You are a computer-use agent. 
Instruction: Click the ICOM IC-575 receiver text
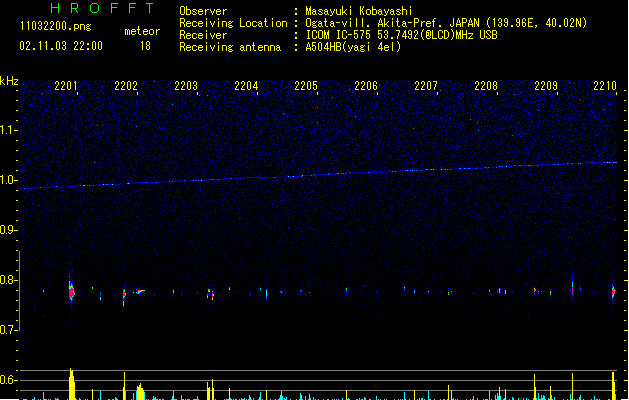click(401, 35)
